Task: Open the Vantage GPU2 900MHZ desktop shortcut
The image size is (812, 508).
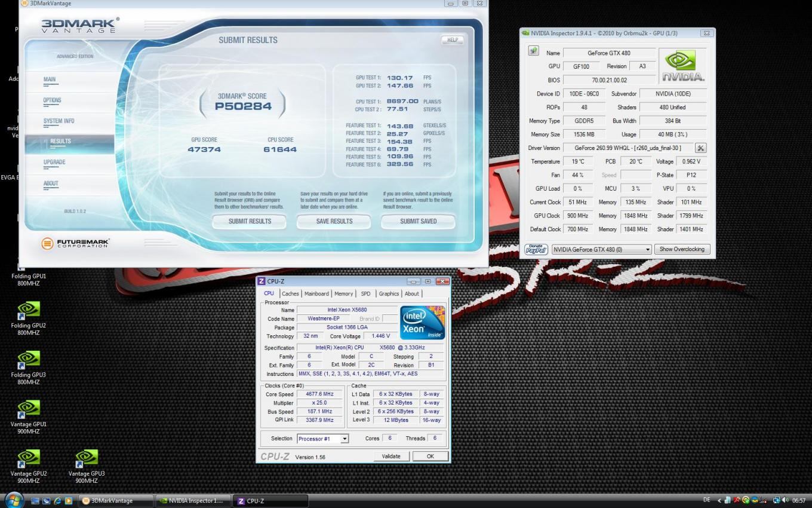Action: coord(28,466)
